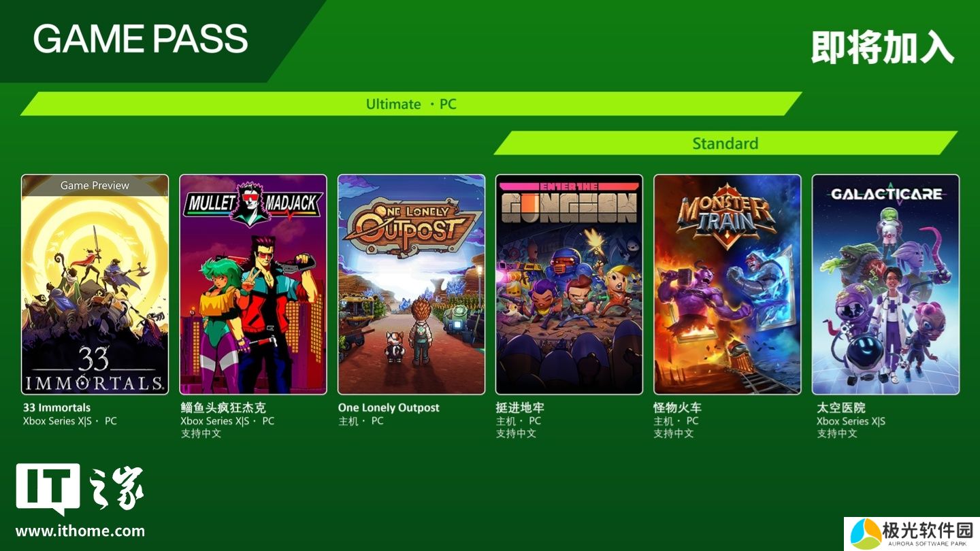This screenshot has width=980, height=551.
Task: Click the 即将加入 heading text
Action: [x=882, y=47]
